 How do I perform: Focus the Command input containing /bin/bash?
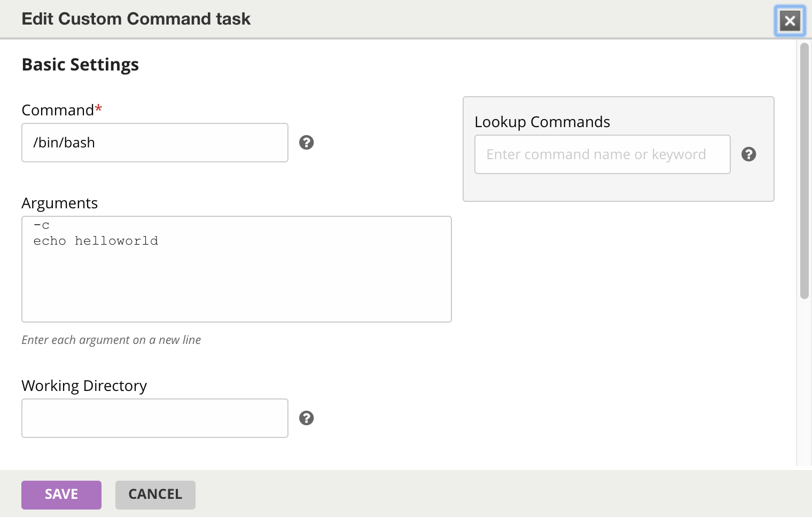click(x=155, y=143)
